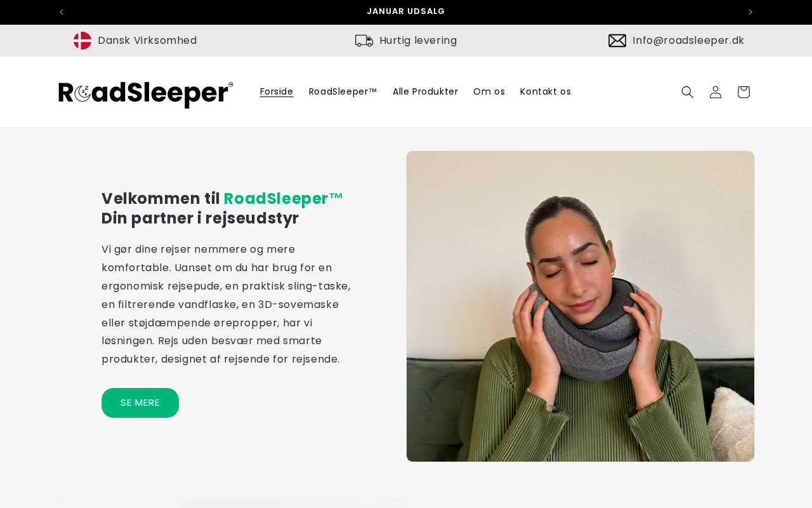Screen dimensions: 812x508
Task: Go to Alle Produkter page
Action: click(x=425, y=91)
